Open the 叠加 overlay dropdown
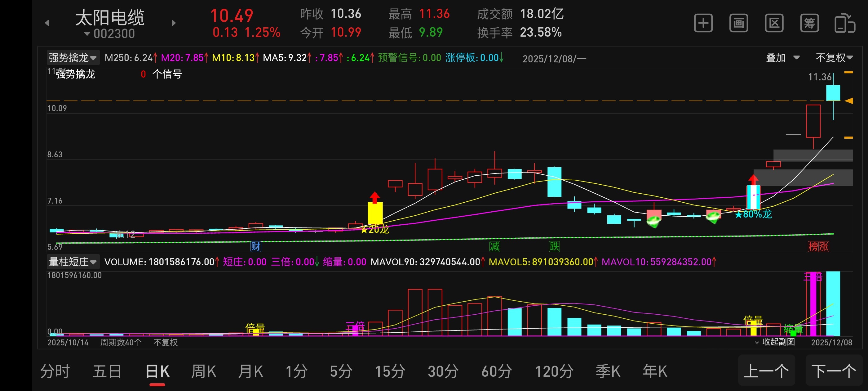 point(782,58)
